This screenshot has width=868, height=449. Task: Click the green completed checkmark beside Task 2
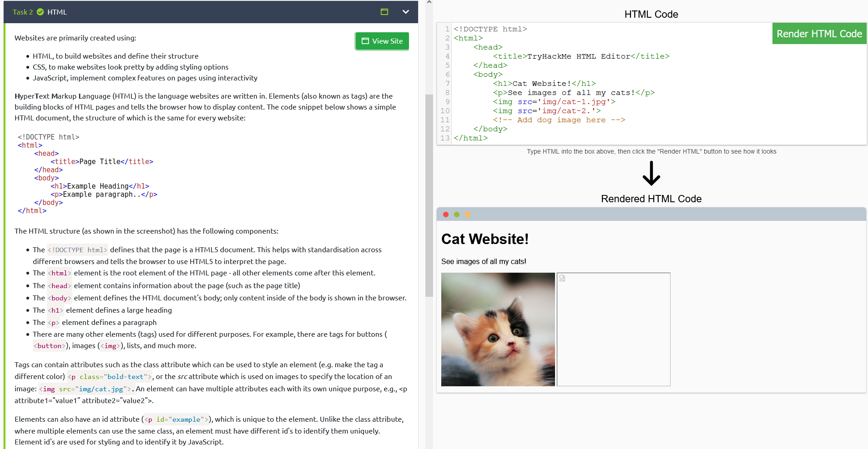tap(40, 12)
